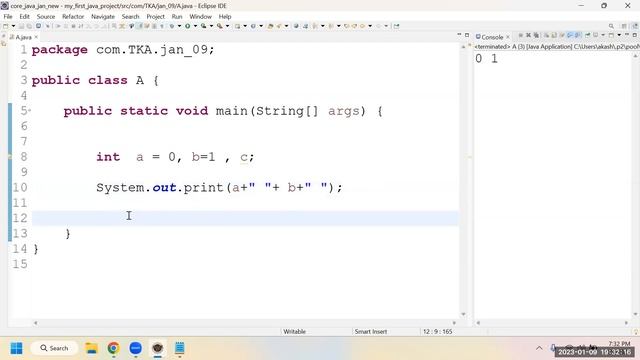Open the Coverage dropdown arrow
The width and height of the screenshot is (640, 360).
[211, 26]
